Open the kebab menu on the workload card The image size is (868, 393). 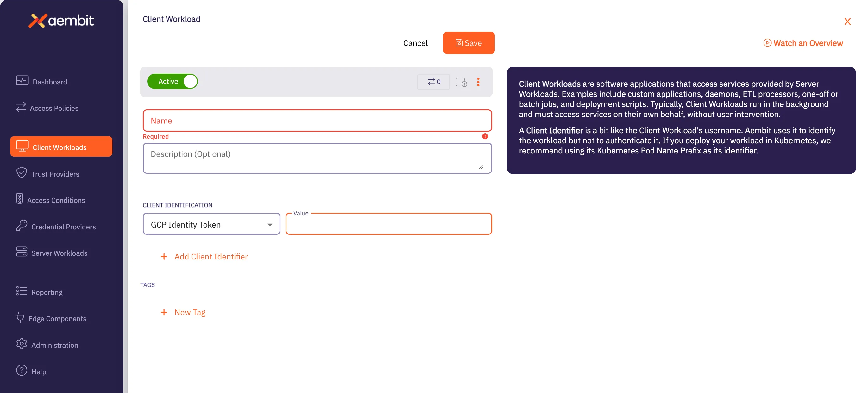tap(479, 82)
